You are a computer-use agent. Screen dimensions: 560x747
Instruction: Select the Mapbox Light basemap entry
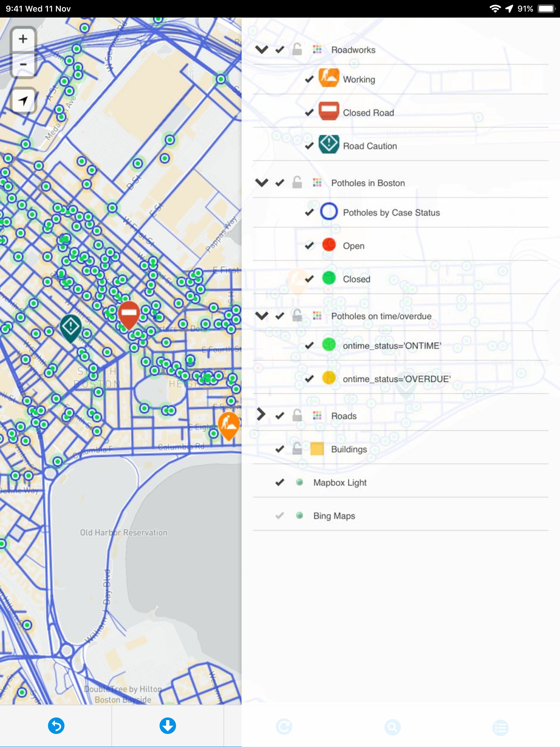[x=340, y=483]
